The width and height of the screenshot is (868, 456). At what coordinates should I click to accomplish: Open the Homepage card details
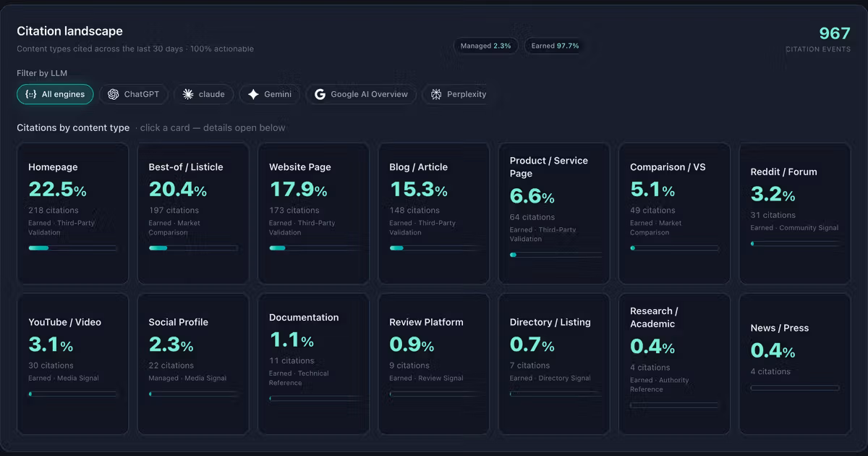72,214
